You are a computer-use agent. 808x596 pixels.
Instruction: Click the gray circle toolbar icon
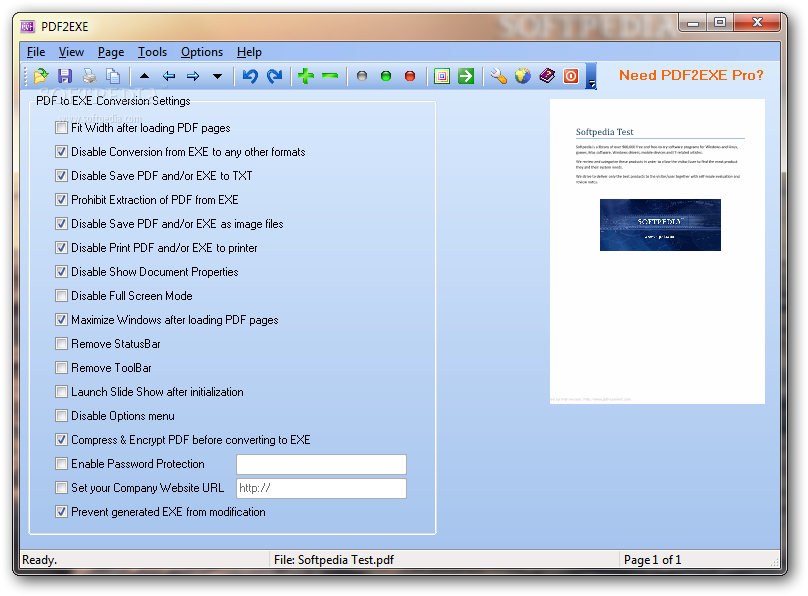(362, 76)
